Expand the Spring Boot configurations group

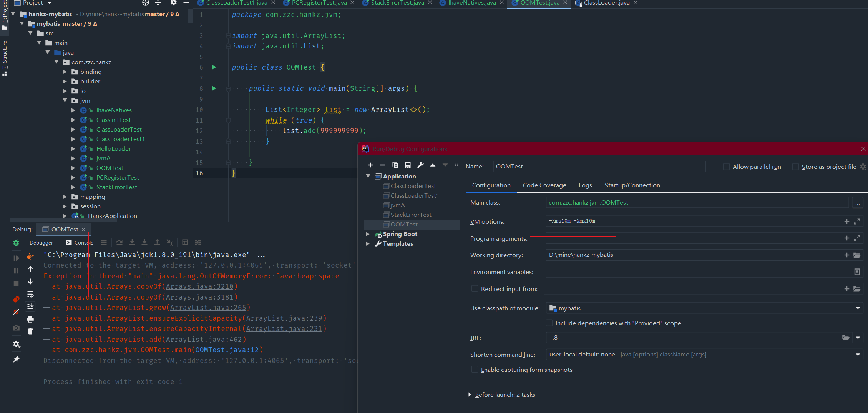click(368, 234)
